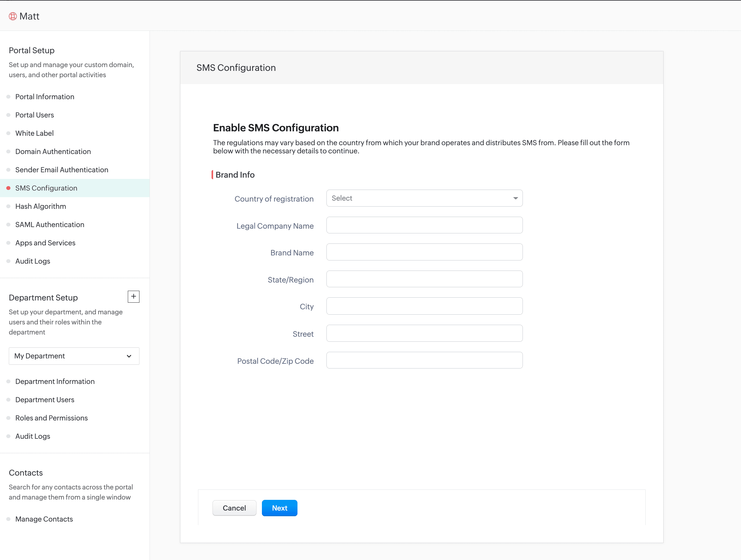
Task: Open Apps and Services page
Action: pyautogui.click(x=45, y=243)
